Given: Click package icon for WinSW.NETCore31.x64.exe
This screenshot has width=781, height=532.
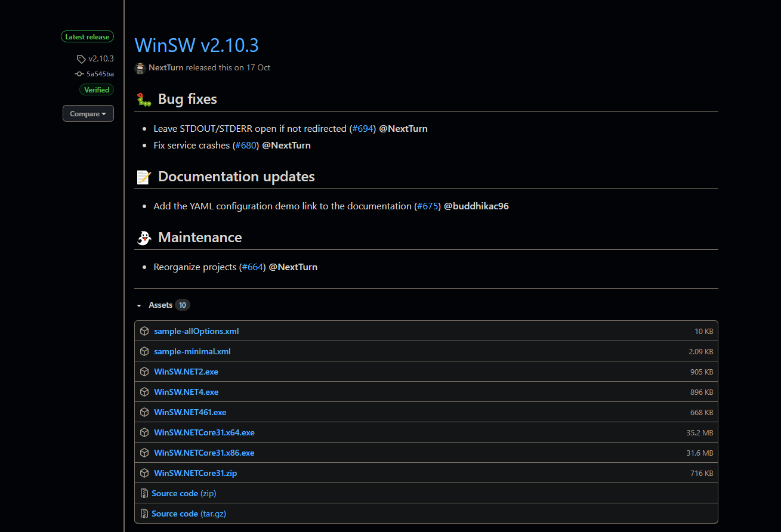Looking at the screenshot, I should [144, 432].
